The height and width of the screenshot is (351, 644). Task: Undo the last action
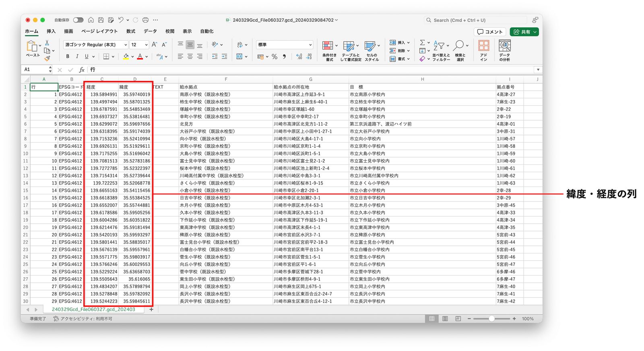[x=121, y=20]
